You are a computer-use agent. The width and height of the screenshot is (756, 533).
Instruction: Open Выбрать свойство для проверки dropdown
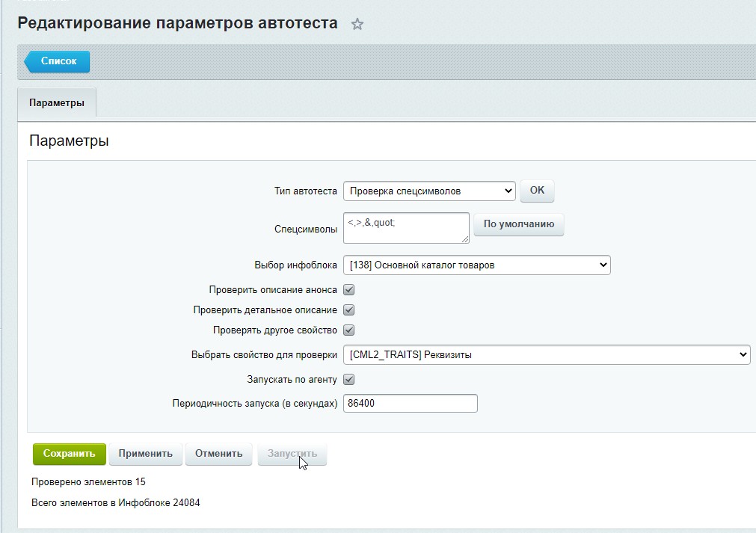point(547,354)
